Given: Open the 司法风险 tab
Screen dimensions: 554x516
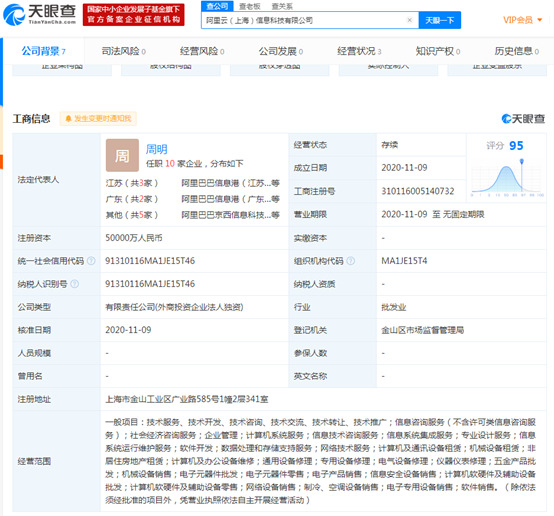Looking at the screenshot, I should (124, 51).
